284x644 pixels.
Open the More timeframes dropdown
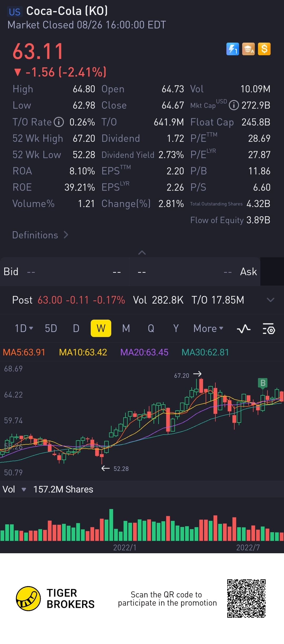(208, 328)
